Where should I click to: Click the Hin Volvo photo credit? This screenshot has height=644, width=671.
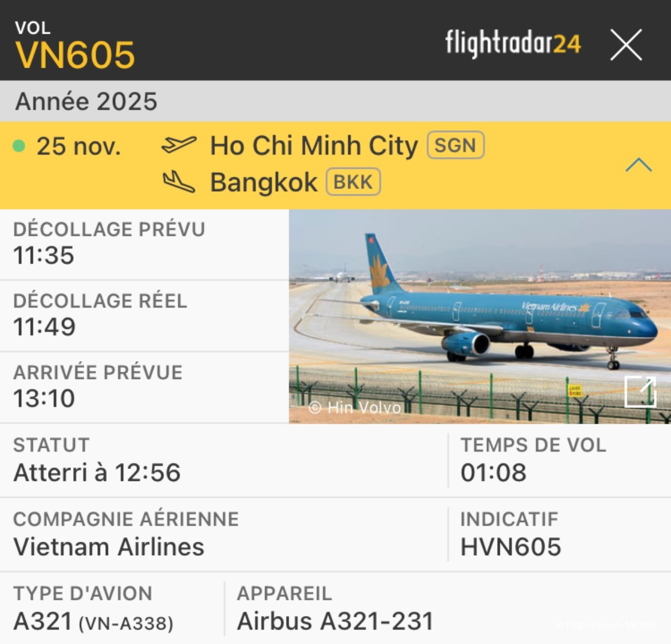[x=355, y=408]
